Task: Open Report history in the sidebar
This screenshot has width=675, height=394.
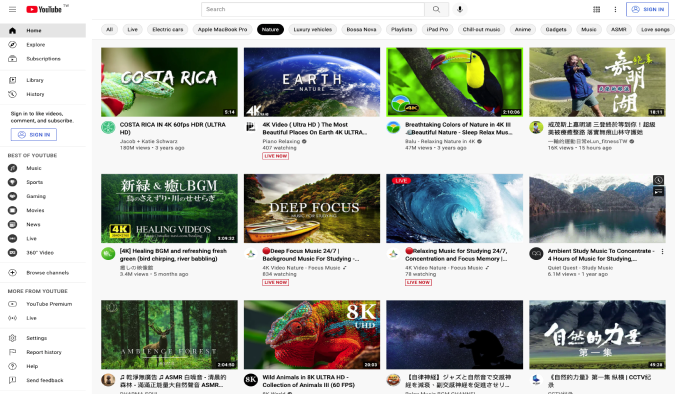Action: click(43, 352)
